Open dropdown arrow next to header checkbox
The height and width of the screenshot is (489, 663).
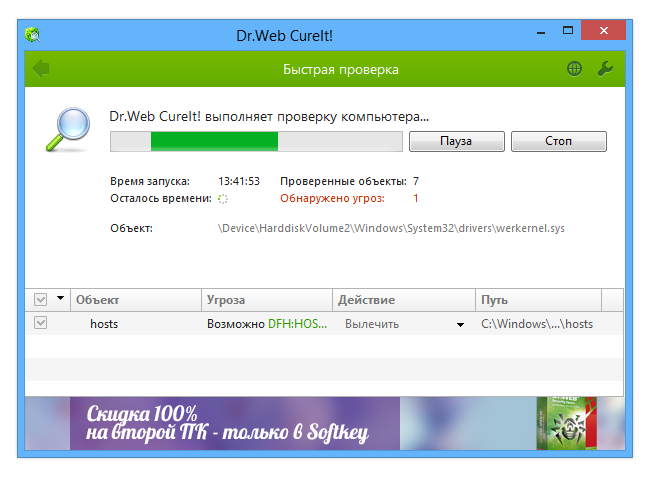(60, 298)
